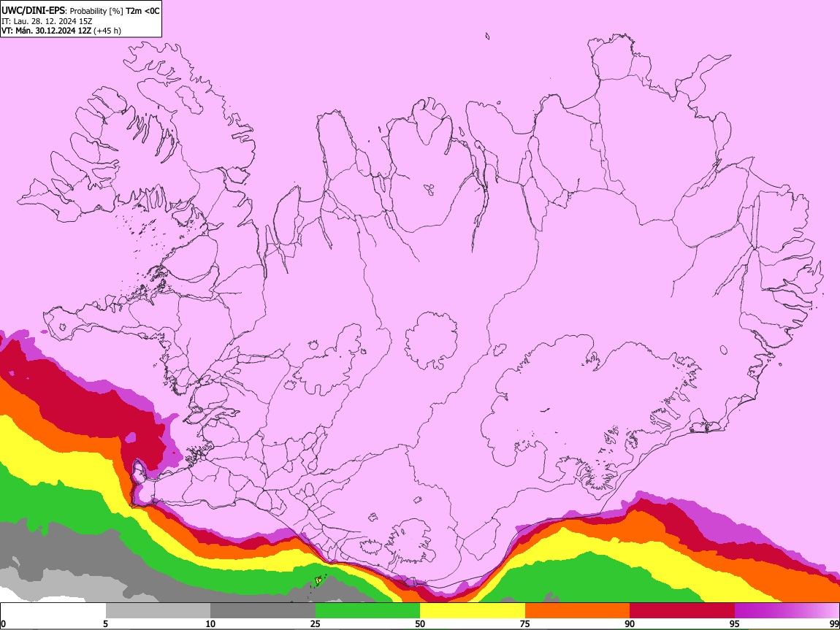Click the '5' legend tick label
The width and height of the screenshot is (840, 630).
(x=105, y=623)
